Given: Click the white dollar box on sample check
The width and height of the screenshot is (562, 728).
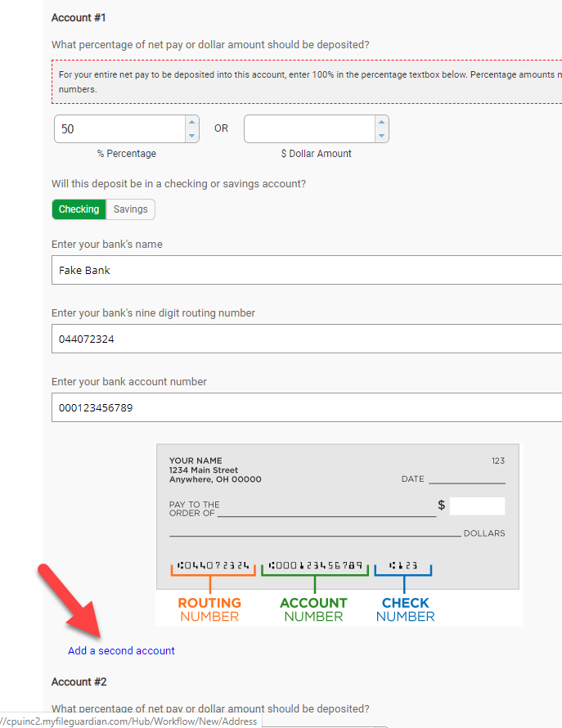Looking at the screenshot, I should point(477,506).
